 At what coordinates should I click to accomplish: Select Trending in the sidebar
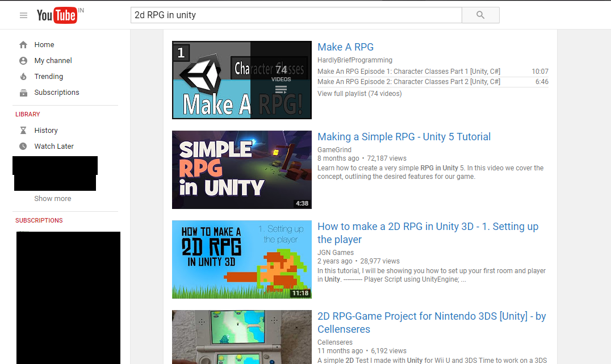[x=49, y=77]
